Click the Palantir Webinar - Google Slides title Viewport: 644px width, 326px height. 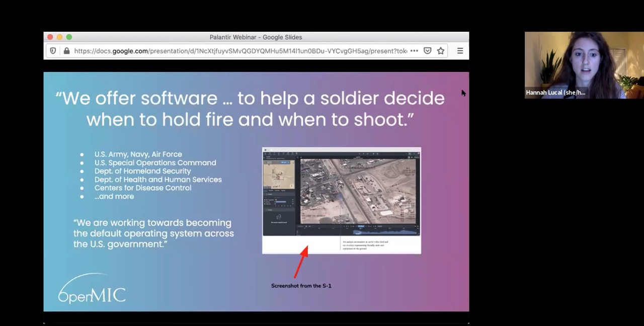pos(256,37)
